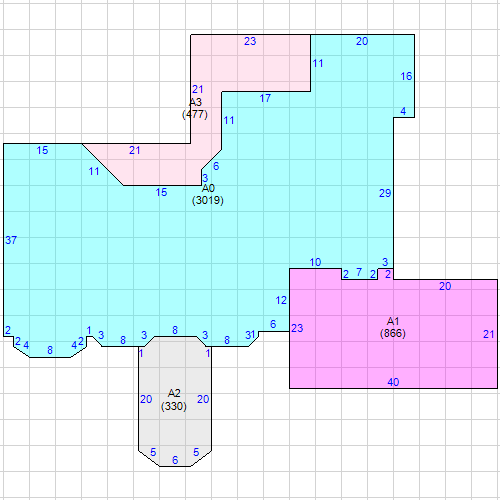Click the 40 dimension of area A1
This screenshot has height=500, width=500.
click(x=393, y=382)
